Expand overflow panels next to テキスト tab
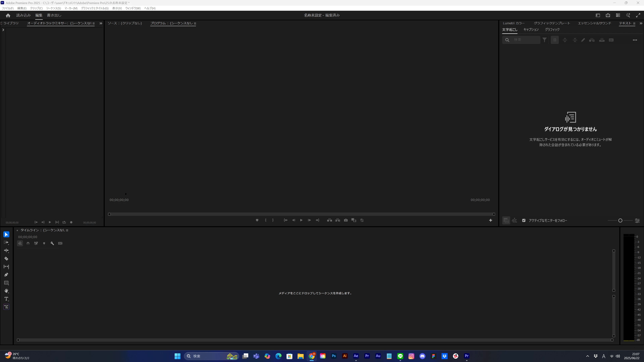Viewport: 644px width, 362px height. [x=641, y=23]
